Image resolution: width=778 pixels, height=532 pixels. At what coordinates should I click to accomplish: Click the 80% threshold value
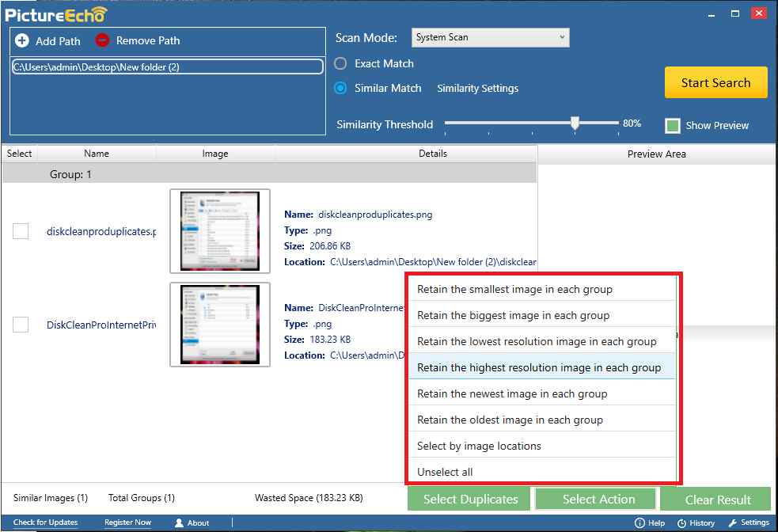(632, 123)
